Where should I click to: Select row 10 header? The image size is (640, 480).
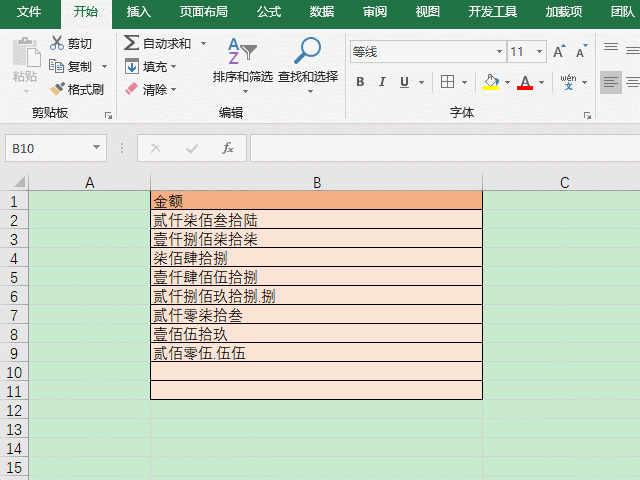point(14,372)
